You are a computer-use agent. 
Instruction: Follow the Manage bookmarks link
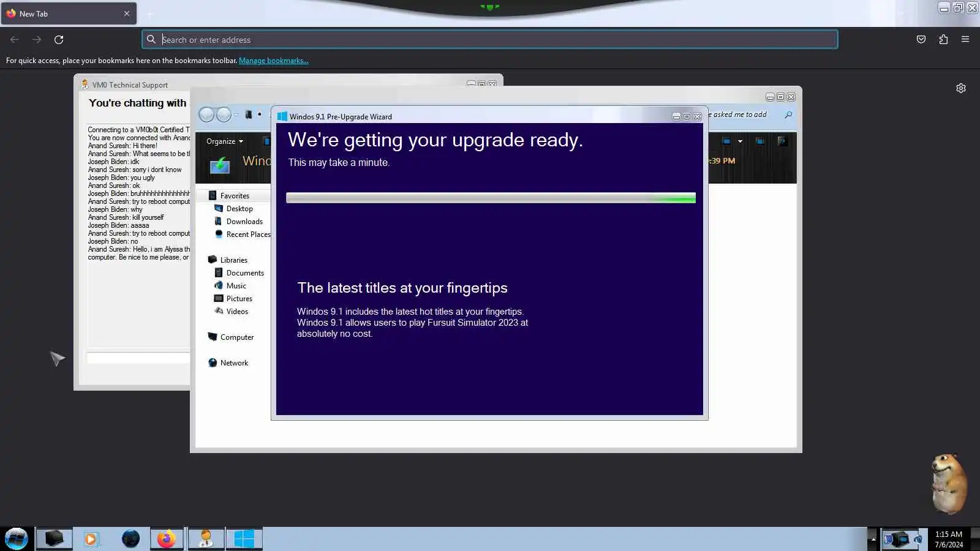coord(273,61)
